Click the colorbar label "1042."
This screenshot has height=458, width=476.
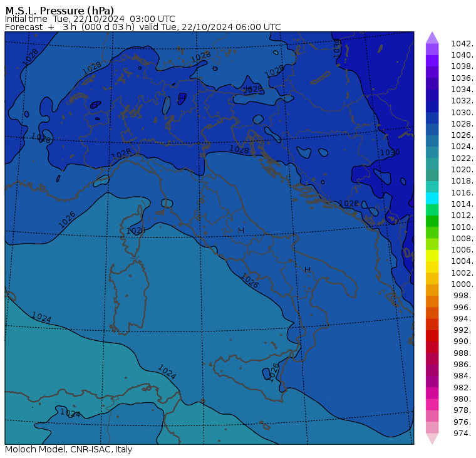(x=462, y=44)
